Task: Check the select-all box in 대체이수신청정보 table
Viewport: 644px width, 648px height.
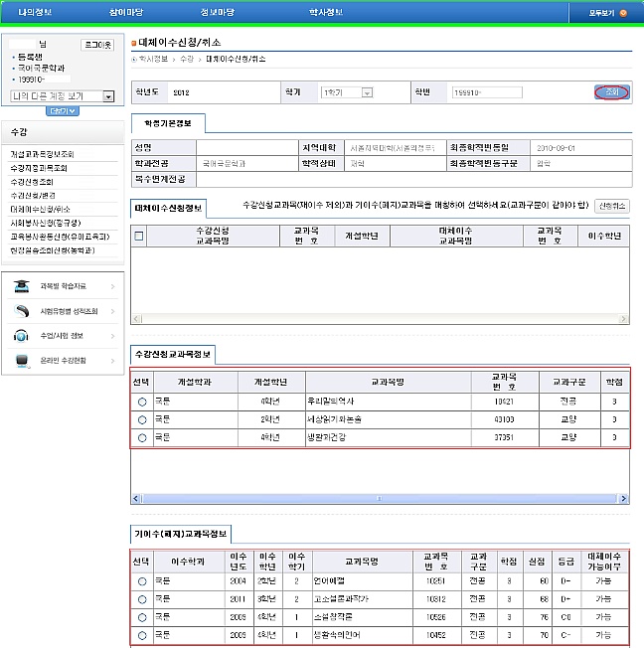Action: (x=139, y=236)
